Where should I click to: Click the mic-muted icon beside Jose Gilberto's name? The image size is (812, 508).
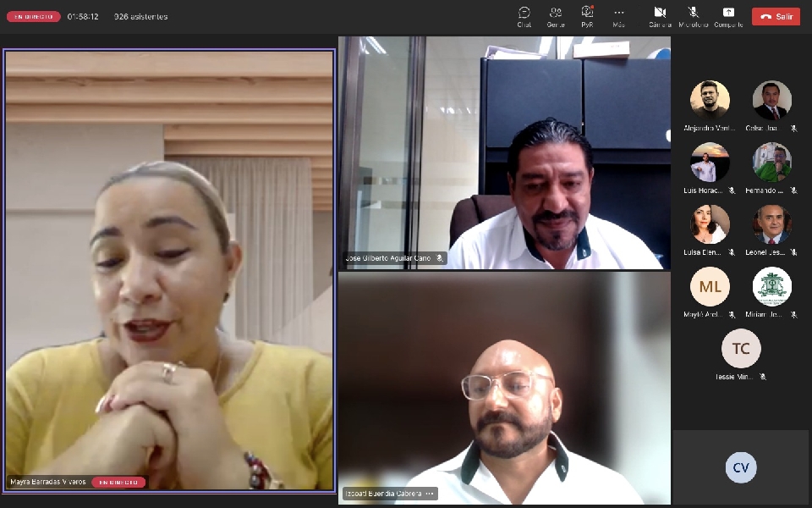coord(440,258)
